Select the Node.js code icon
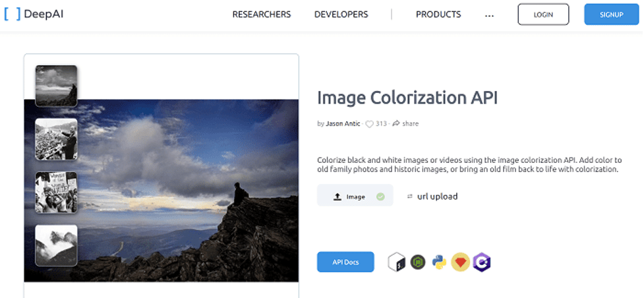This screenshot has width=644, height=298. click(418, 262)
